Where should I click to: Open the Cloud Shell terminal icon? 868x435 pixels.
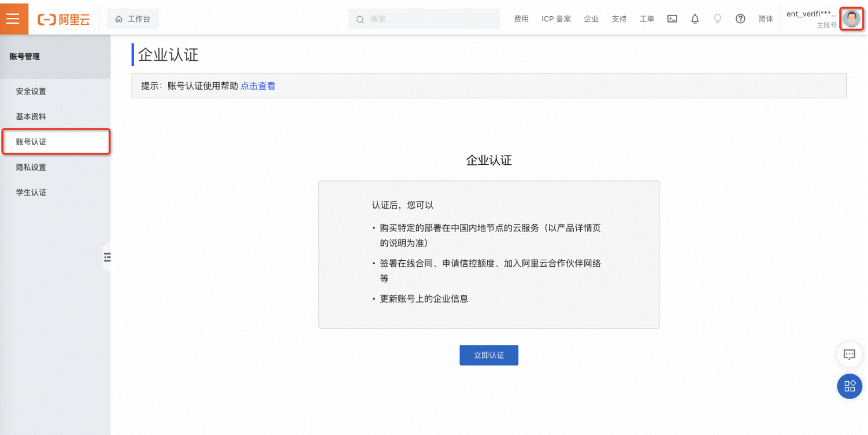click(672, 19)
